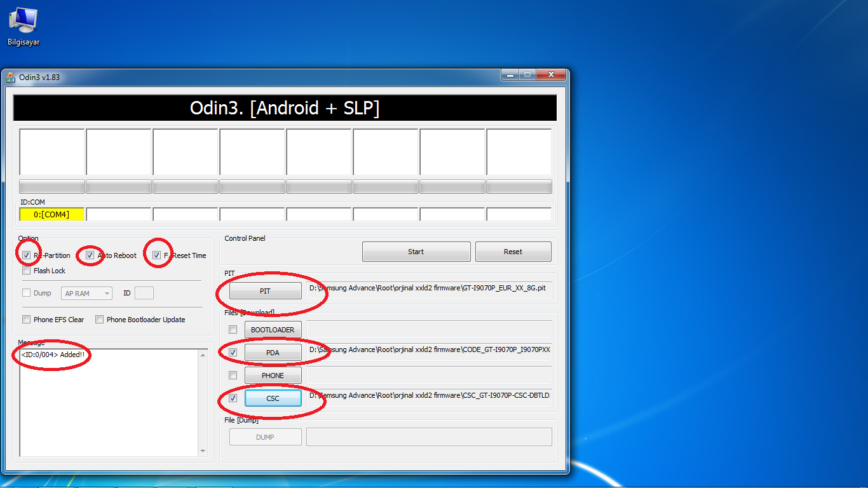Image resolution: width=868 pixels, height=488 pixels.
Task: Close the Odin3 window
Action: click(550, 75)
